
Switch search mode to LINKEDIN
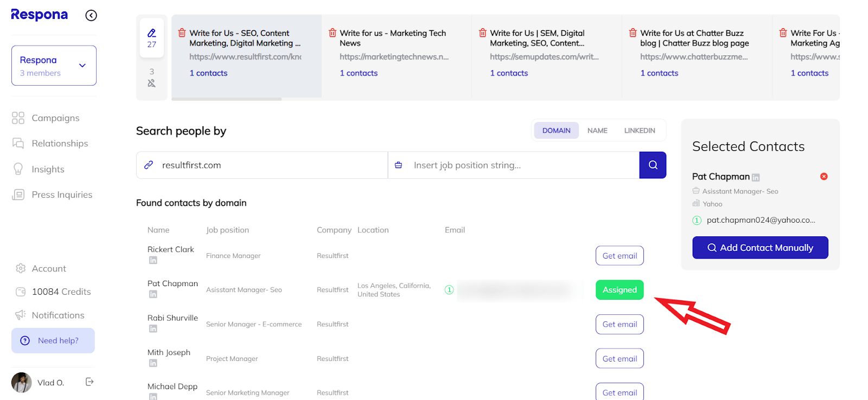640,131
